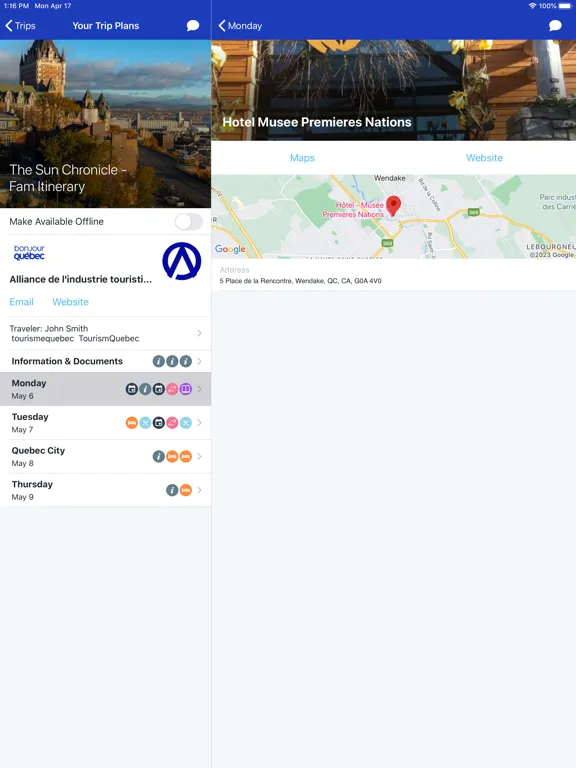Tap the calendar icon beside pink icon, Monday row
This screenshot has height=768, width=576.
click(159, 389)
